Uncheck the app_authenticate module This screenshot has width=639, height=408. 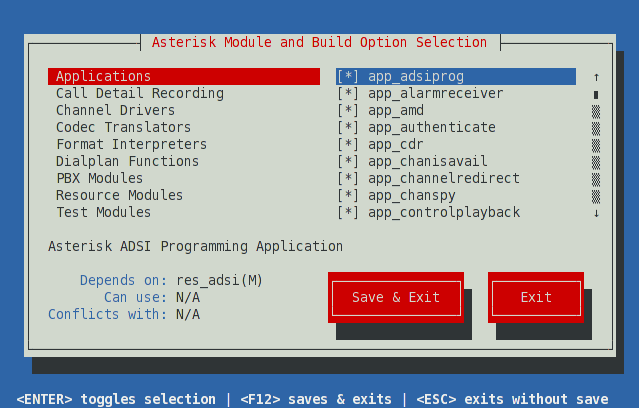point(348,128)
